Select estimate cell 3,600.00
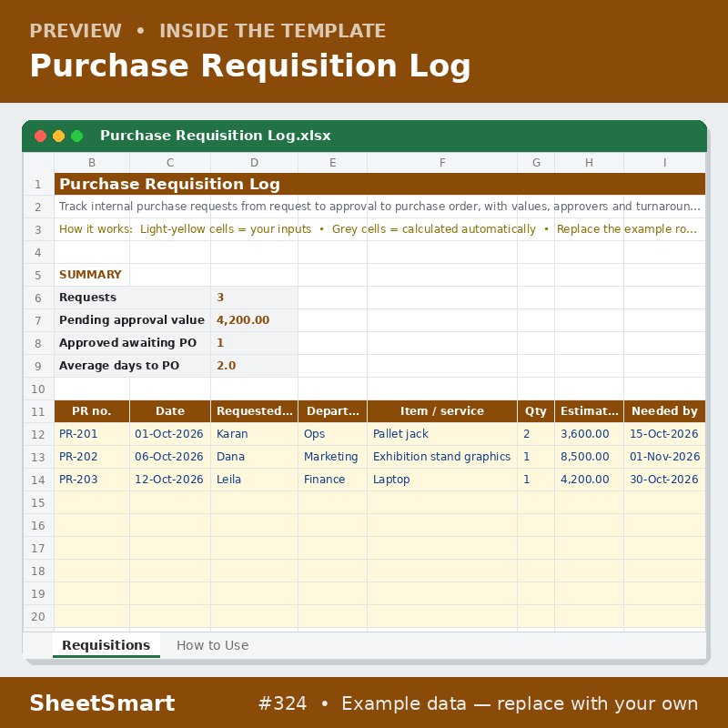The height and width of the screenshot is (728, 728). point(589,434)
